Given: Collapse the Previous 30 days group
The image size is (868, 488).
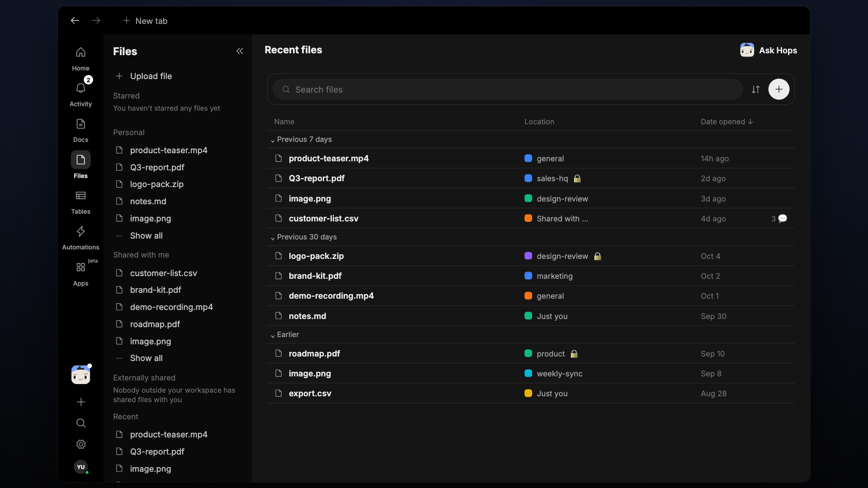Looking at the screenshot, I should (x=273, y=238).
